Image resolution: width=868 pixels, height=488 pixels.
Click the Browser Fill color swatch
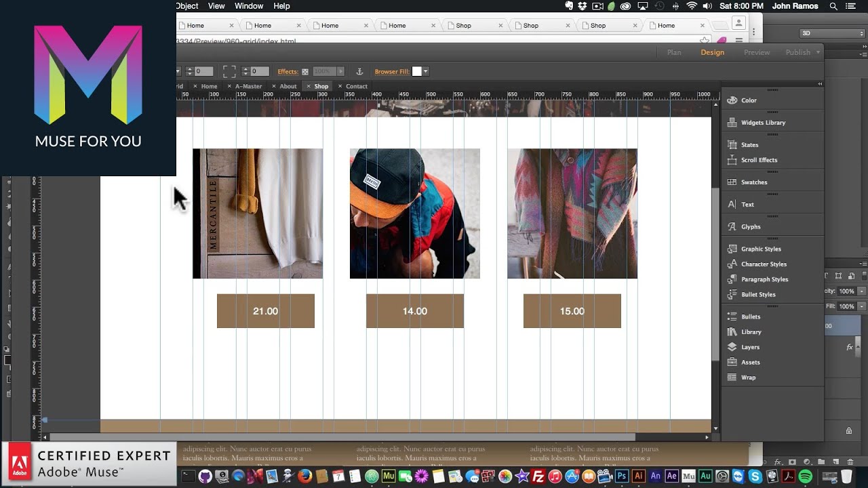pyautogui.click(x=418, y=71)
